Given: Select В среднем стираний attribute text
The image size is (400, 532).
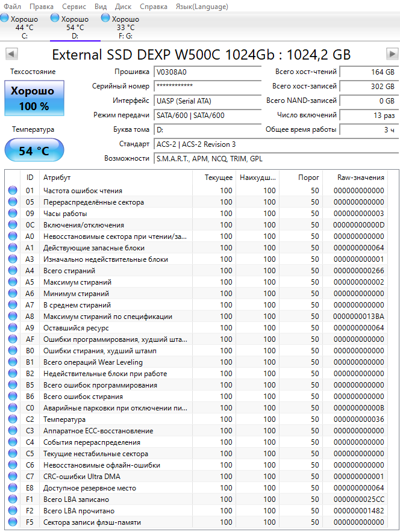Looking at the screenshot, I should 77,305.
